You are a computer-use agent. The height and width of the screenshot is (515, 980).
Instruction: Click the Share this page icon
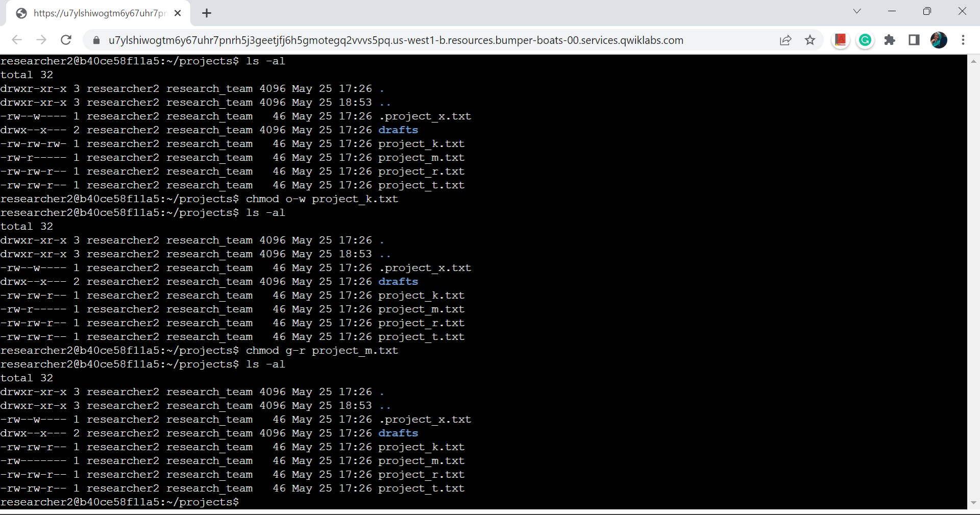[x=786, y=40]
